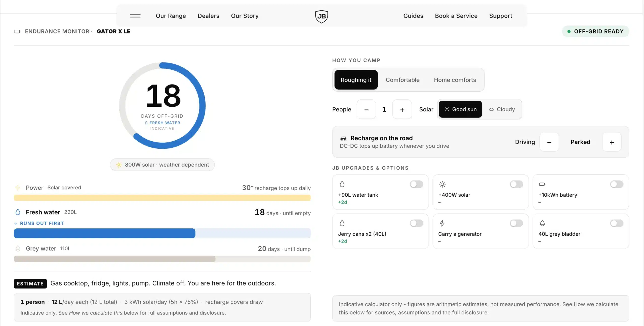
Task: Enable the +10kWh battery upgrade
Action: coord(617,184)
